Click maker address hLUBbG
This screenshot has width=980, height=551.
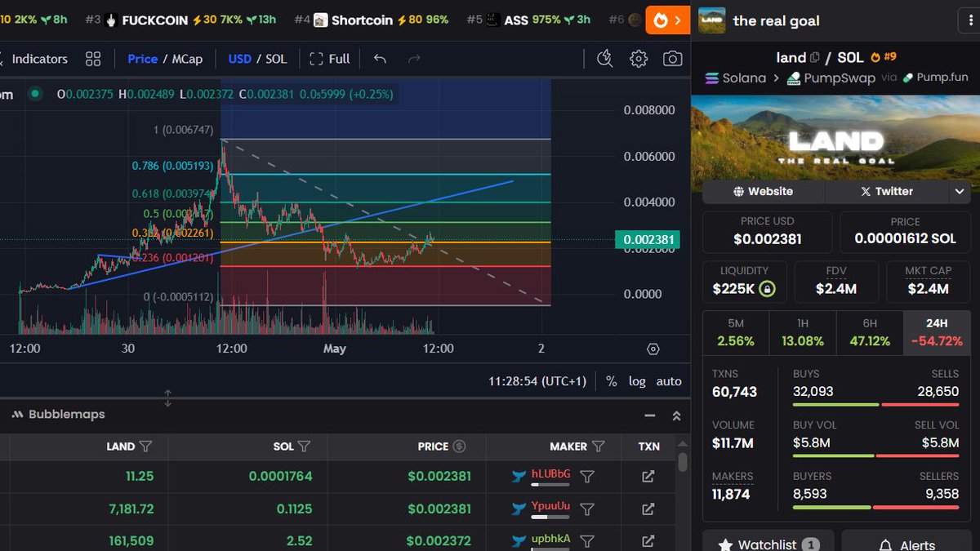(550, 473)
